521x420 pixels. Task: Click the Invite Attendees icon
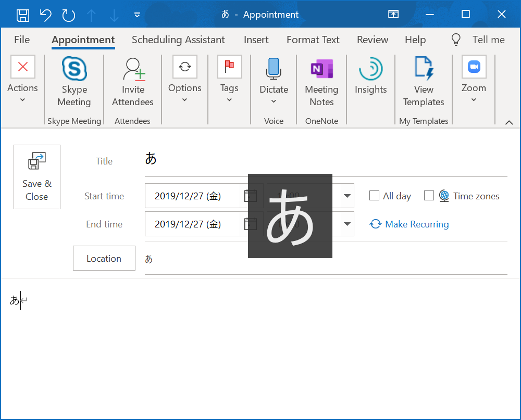coord(133,69)
